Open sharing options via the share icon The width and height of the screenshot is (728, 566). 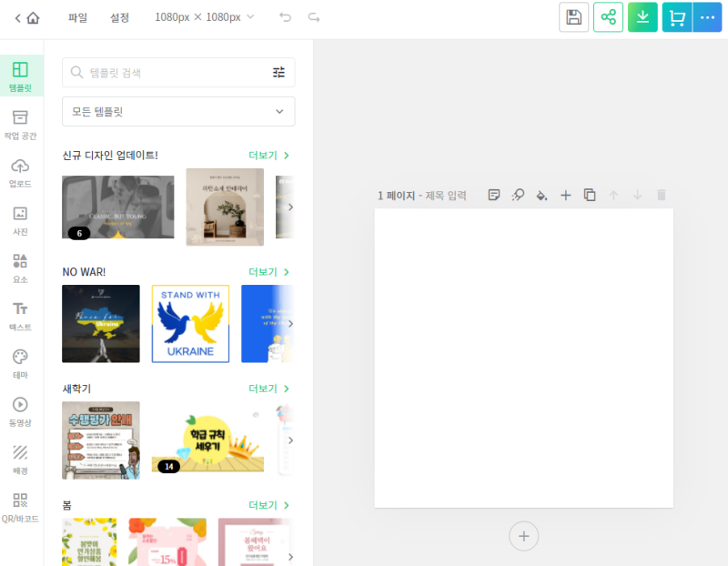pos(608,17)
